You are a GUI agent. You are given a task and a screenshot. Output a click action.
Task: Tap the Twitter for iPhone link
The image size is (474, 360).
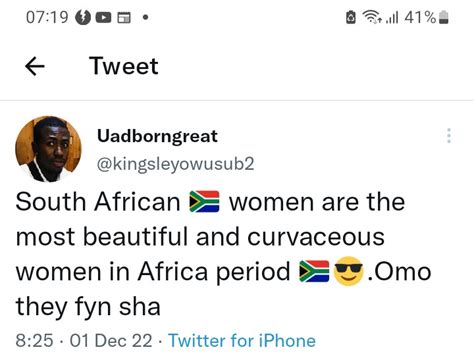(x=242, y=341)
